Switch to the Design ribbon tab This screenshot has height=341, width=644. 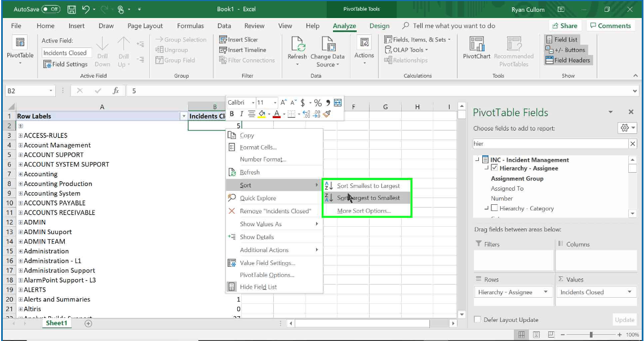point(379,26)
